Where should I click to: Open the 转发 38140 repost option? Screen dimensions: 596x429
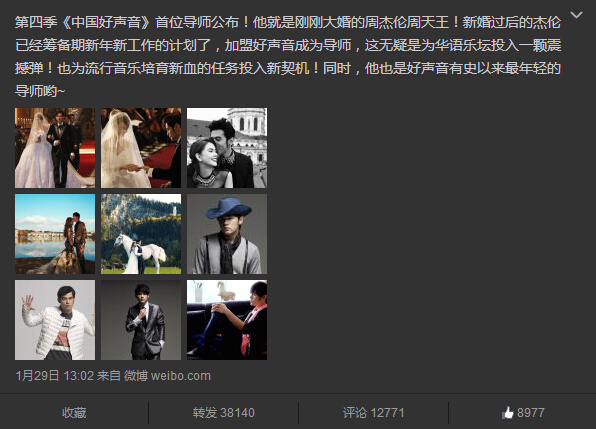coord(224,413)
